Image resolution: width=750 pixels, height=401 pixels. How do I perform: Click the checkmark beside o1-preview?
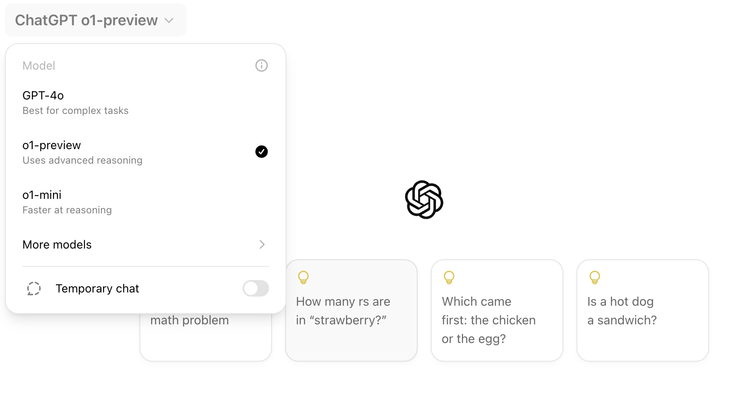coord(261,152)
